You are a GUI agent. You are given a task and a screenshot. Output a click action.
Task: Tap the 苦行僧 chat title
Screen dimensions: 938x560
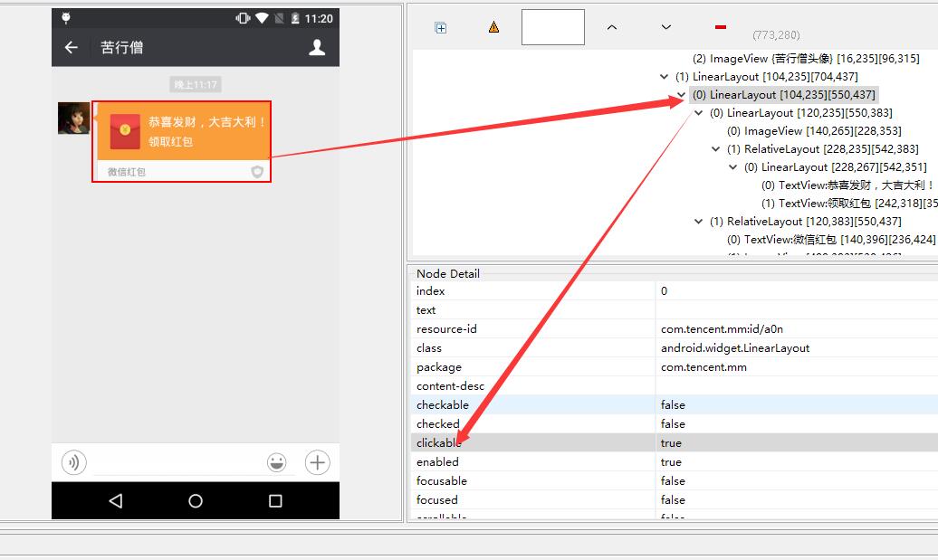(x=122, y=47)
